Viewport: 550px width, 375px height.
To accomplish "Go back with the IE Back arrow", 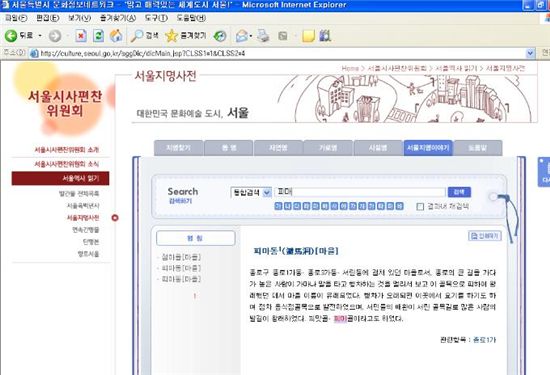I will point(11,35).
